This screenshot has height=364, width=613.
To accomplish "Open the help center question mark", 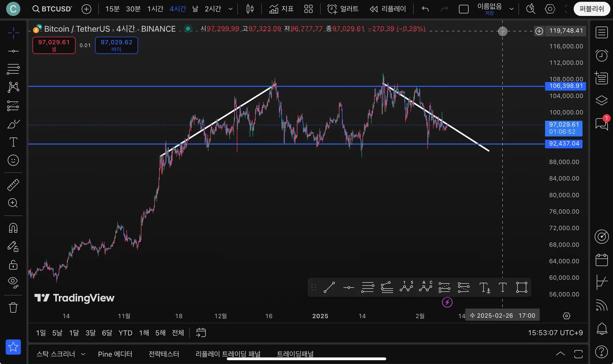I will pyautogui.click(x=602, y=352).
